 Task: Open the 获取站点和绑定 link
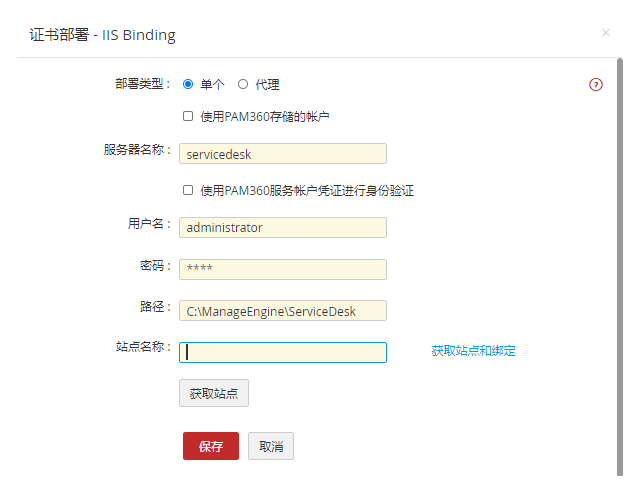coord(473,351)
